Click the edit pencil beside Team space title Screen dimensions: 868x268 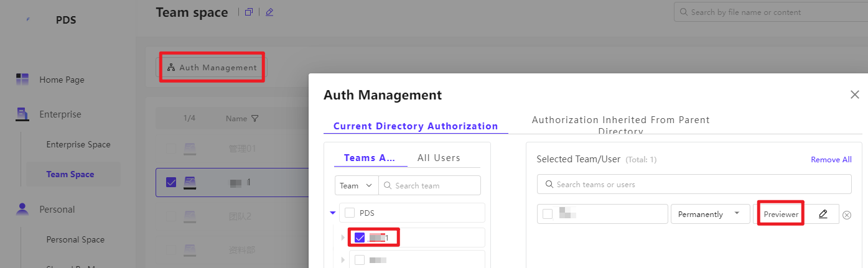tap(269, 12)
